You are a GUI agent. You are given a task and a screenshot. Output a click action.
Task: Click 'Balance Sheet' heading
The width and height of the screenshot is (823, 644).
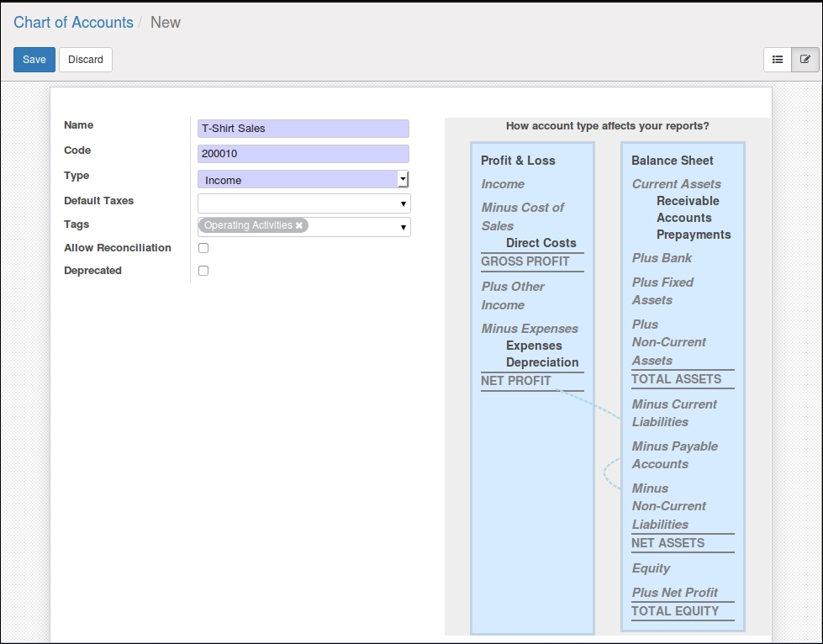tap(673, 161)
